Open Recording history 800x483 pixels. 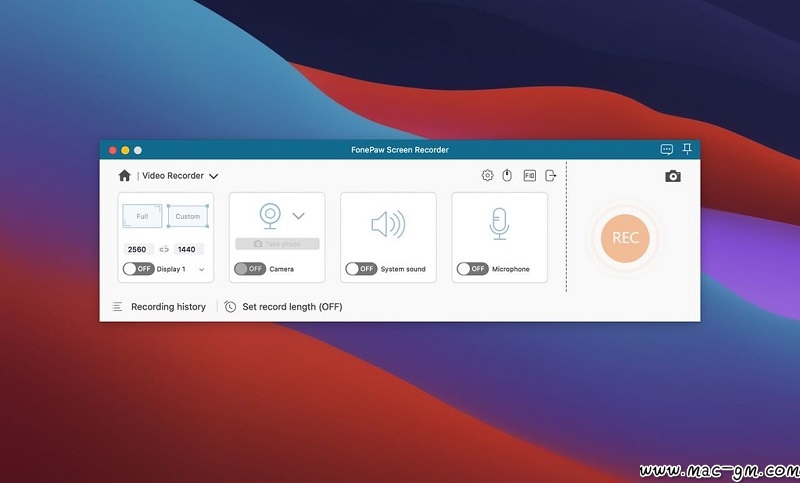[x=168, y=307]
